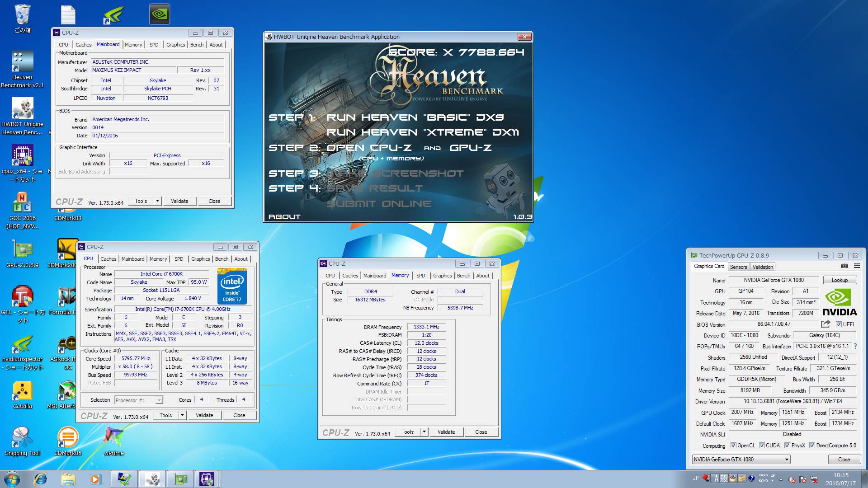Launch GPU-Z.0.8.9 desktop icon

pos(22,253)
